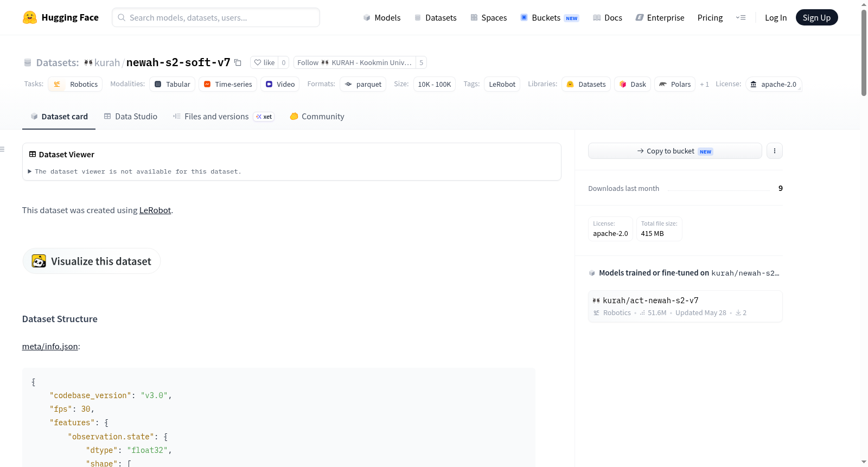Switch to the Data Studio tab
868x467 pixels.
coord(131,117)
